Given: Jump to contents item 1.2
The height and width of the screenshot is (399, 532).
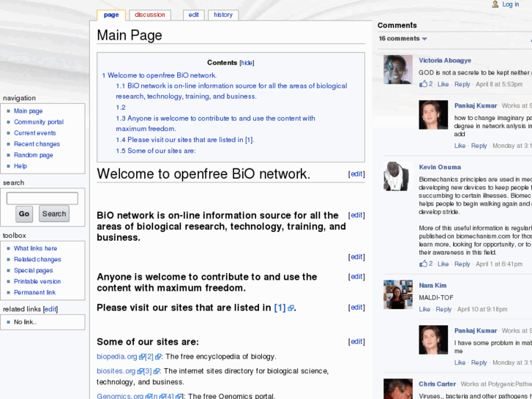Looking at the screenshot, I should 121,108.
